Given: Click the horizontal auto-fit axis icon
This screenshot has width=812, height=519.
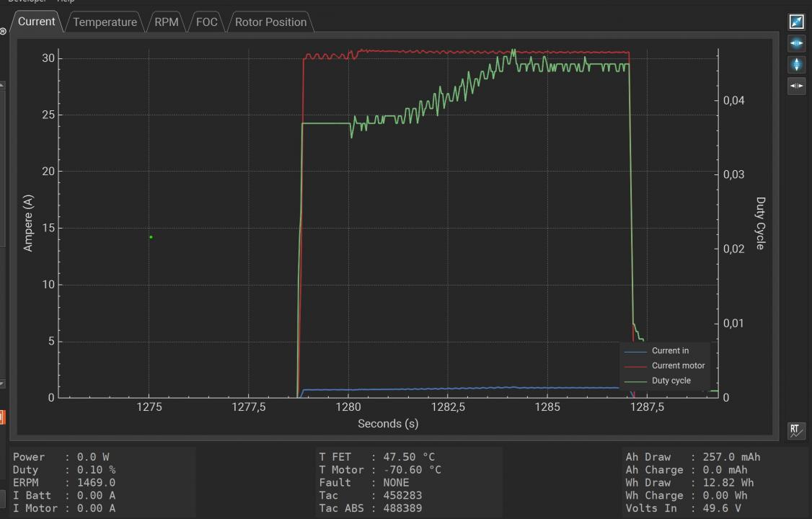Looking at the screenshot, I should [x=796, y=86].
